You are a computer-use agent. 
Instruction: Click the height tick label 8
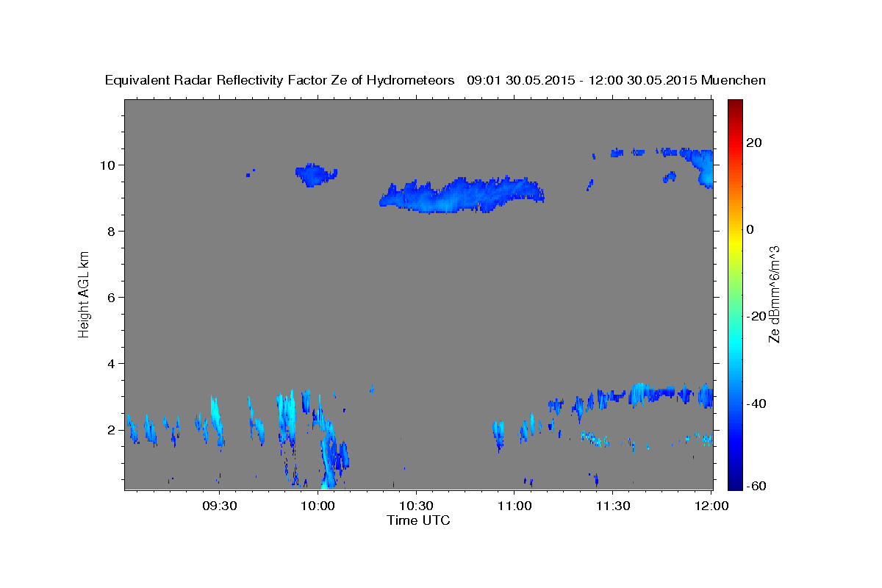(x=112, y=232)
